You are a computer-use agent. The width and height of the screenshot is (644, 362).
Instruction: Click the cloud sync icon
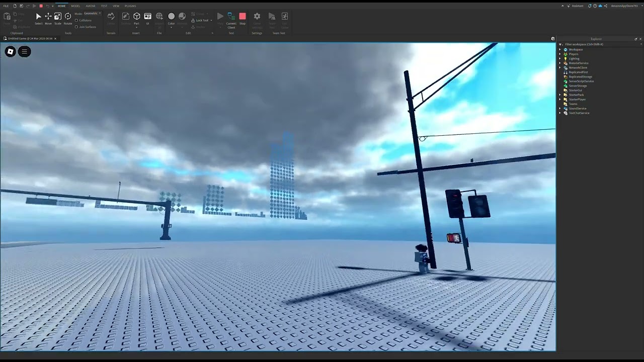coord(600,6)
